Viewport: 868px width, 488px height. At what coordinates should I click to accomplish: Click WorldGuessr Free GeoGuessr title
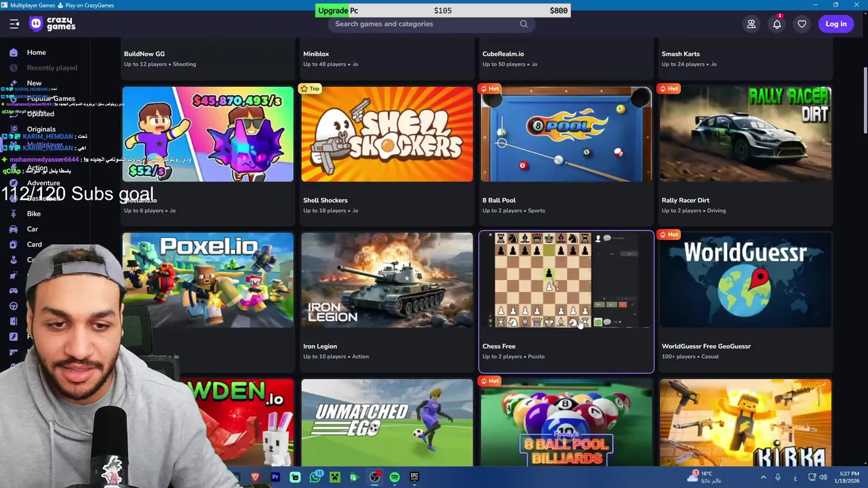point(706,346)
